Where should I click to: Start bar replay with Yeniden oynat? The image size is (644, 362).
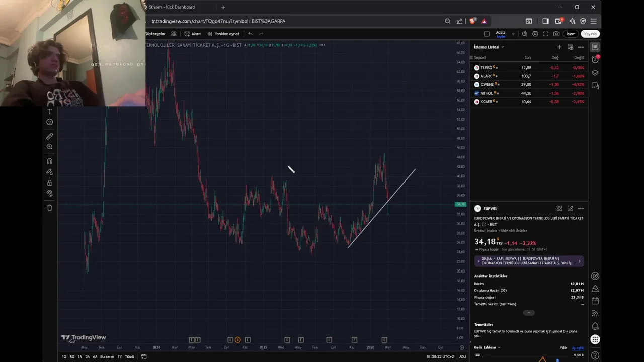click(x=223, y=34)
